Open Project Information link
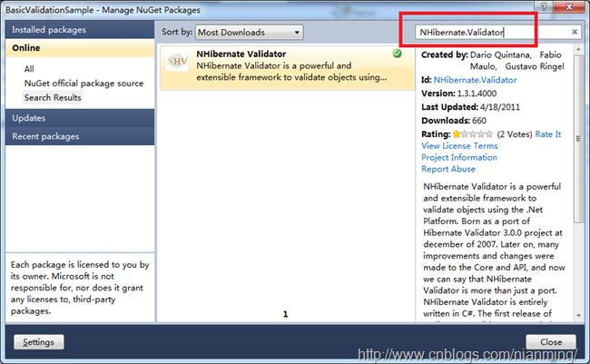Screen dimensions: 590x364 (459, 157)
